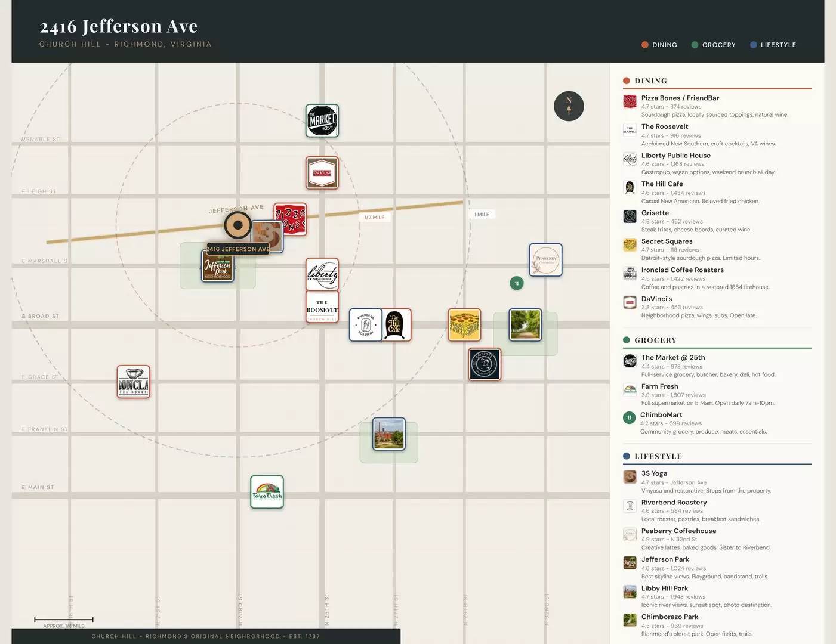Image resolution: width=836 pixels, height=644 pixels.
Task: Select the property location pin on Jefferson Ave
Action: [x=237, y=225]
